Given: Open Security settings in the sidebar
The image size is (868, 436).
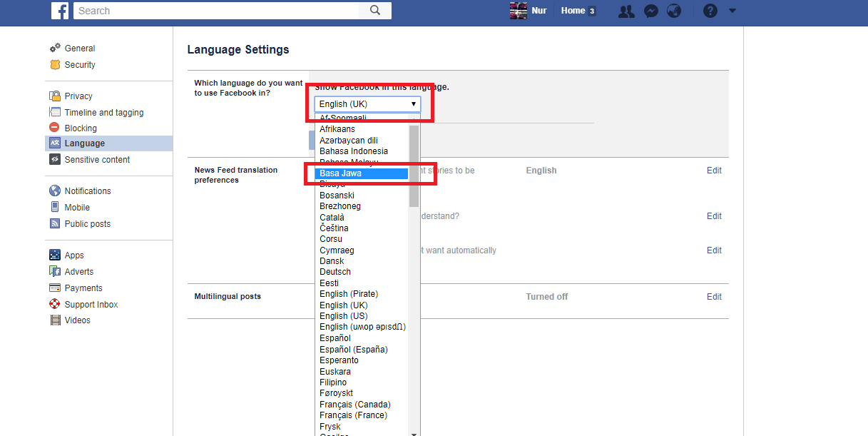Looking at the screenshot, I should (80, 65).
